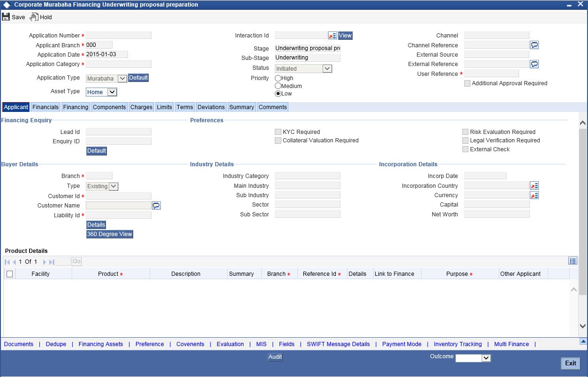Click the buyer Details button
This screenshot has height=377, width=588.
pos(96,225)
